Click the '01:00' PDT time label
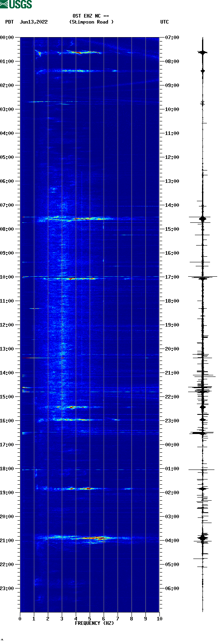This screenshot has height=644, width=220. point(7,61)
